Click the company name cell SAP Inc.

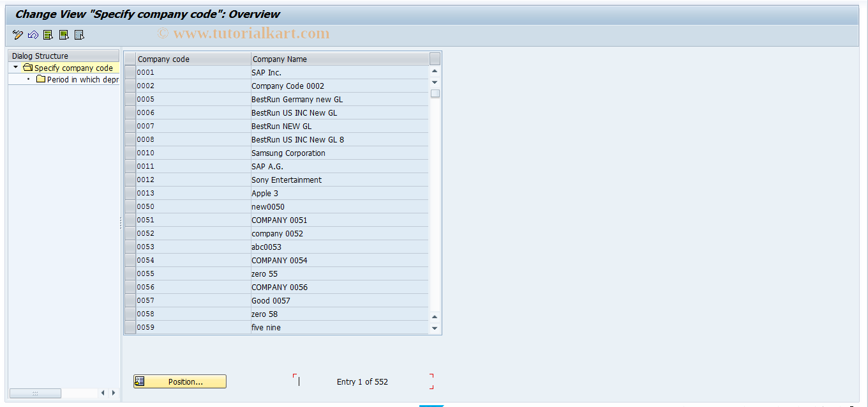coord(340,72)
